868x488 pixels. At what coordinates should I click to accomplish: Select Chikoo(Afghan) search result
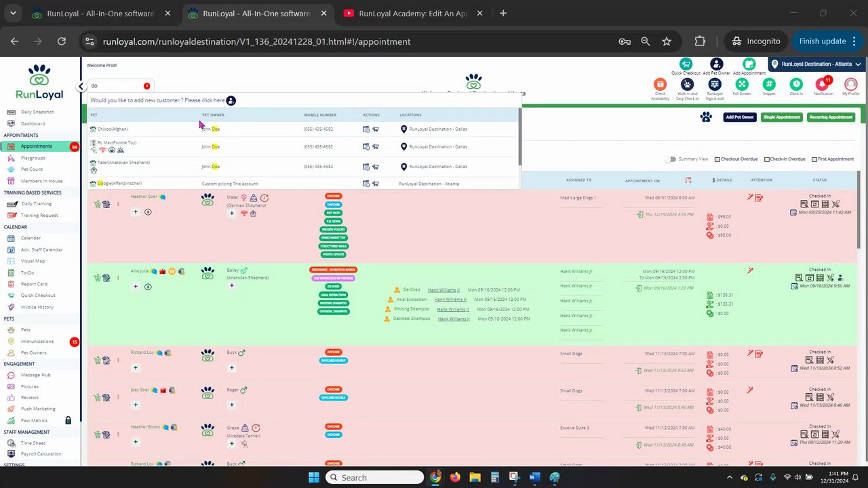pyautogui.click(x=113, y=129)
